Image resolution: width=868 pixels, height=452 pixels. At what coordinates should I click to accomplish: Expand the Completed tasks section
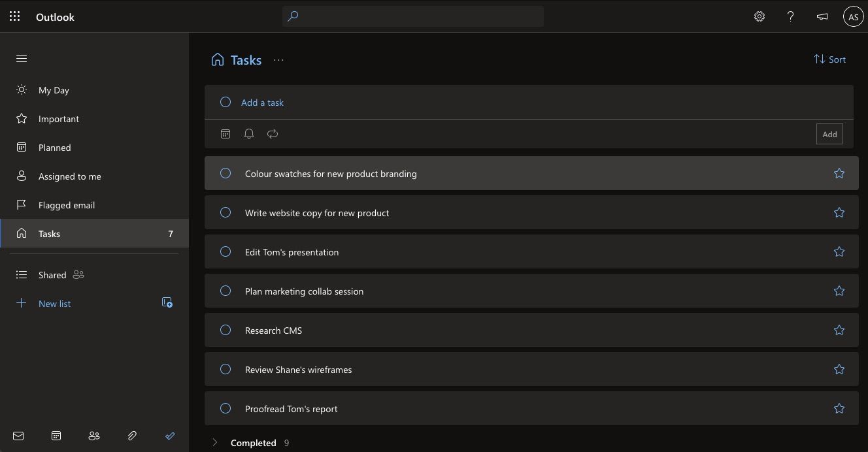tap(215, 443)
